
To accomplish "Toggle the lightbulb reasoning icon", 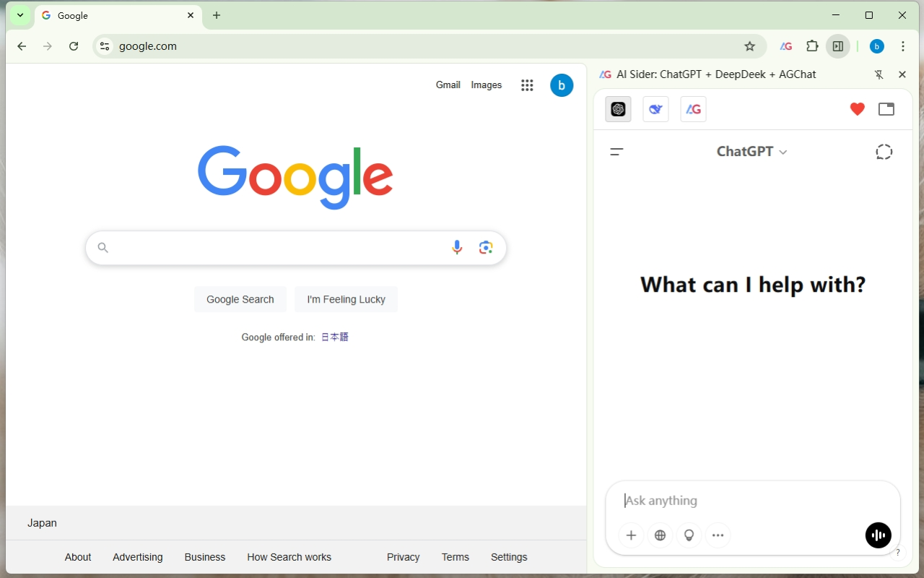I will coord(689,535).
